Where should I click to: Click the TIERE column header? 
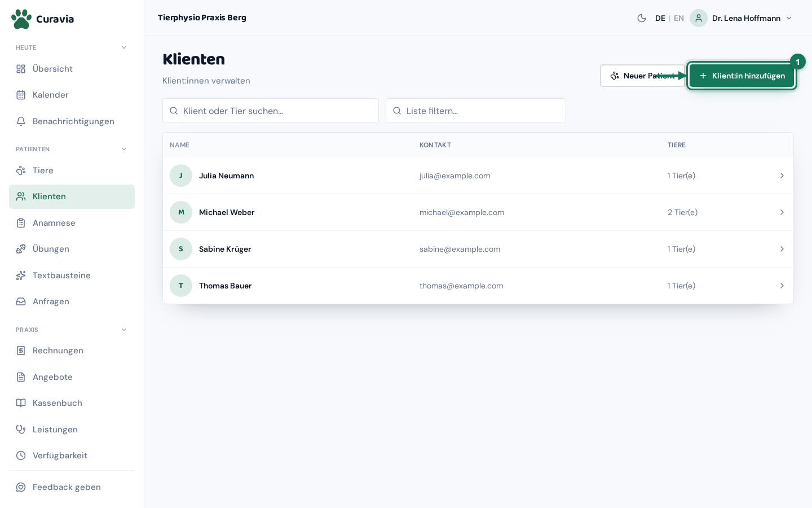click(x=677, y=145)
